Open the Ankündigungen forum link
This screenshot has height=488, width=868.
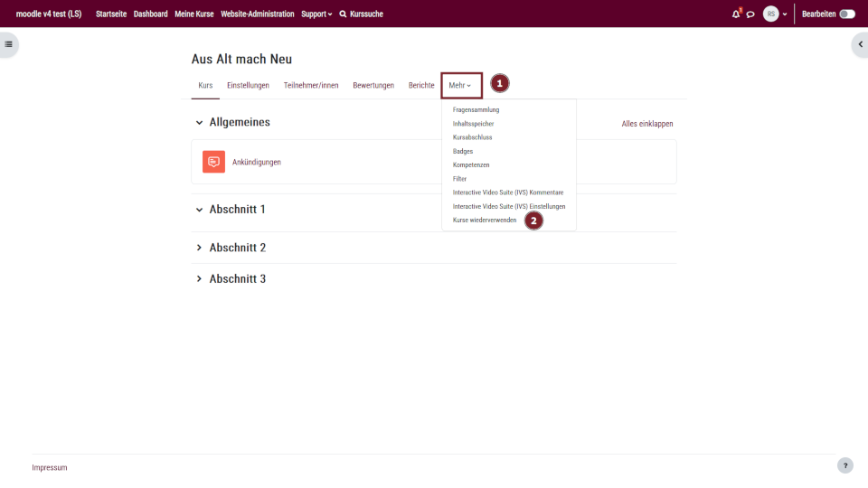(x=256, y=162)
